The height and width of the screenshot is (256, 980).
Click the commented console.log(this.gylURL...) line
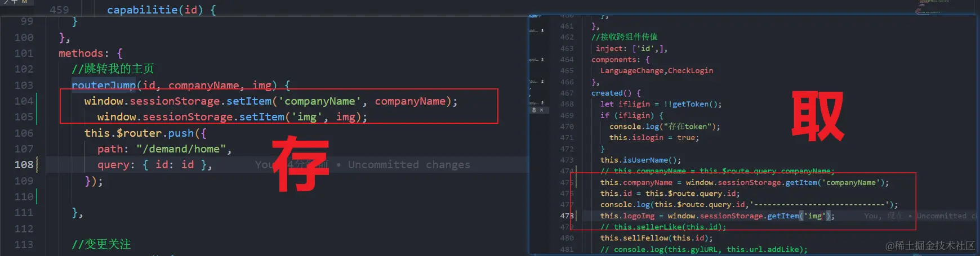coord(704,249)
